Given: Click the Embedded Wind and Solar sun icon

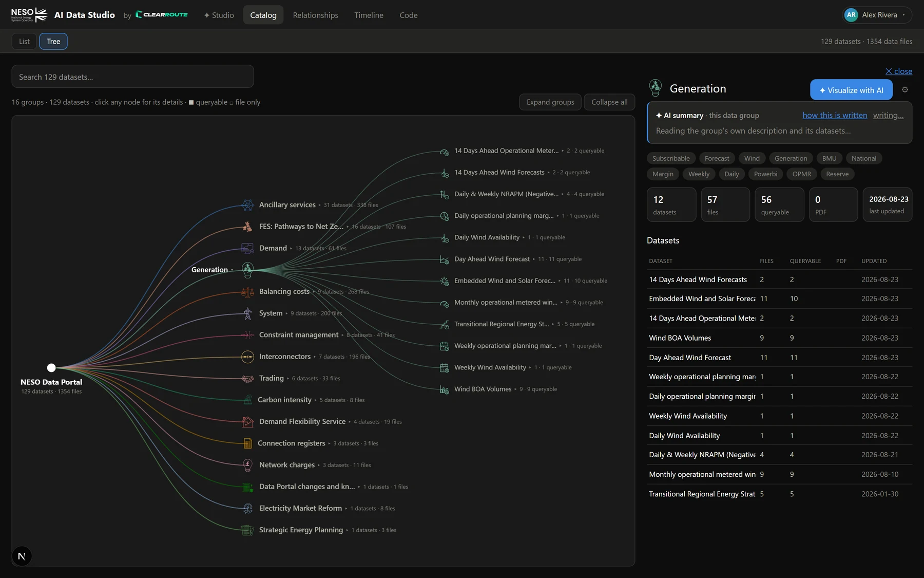Looking at the screenshot, I should click(445, 281).
